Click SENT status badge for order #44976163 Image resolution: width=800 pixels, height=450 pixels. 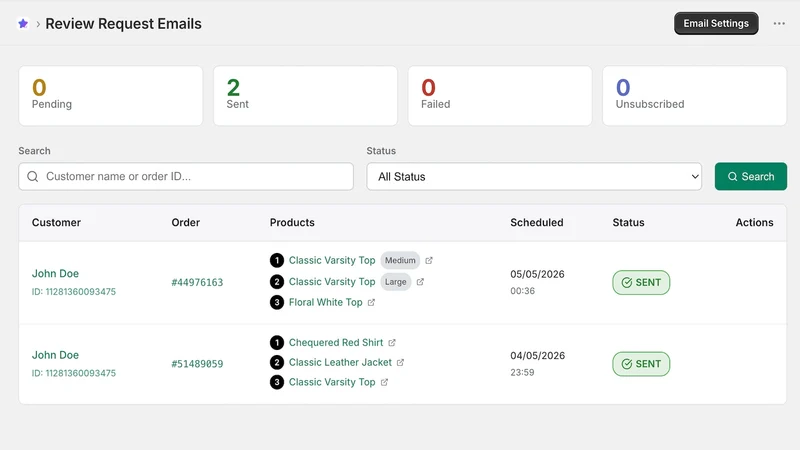point(641,283)
